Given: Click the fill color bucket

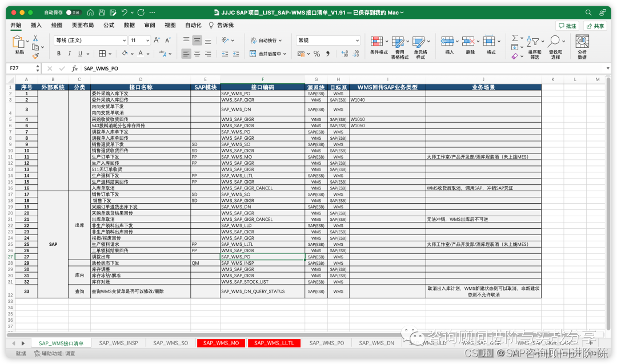Looking at the screenshot, I should pyautogui.click(x=125, y=53).
